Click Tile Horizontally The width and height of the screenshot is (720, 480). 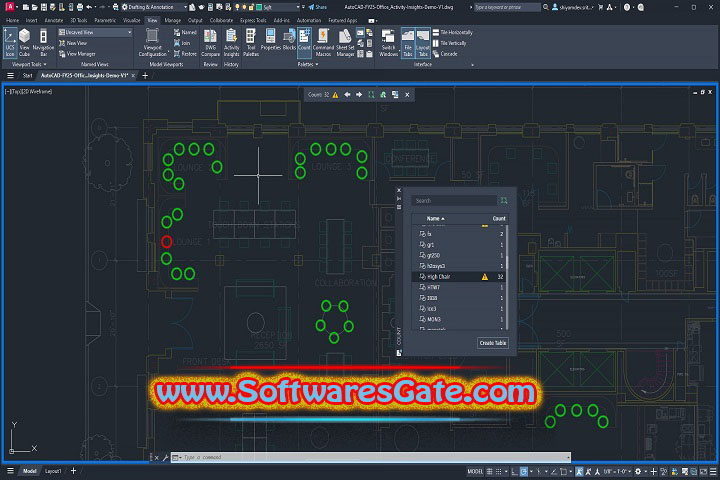[452, 32]
